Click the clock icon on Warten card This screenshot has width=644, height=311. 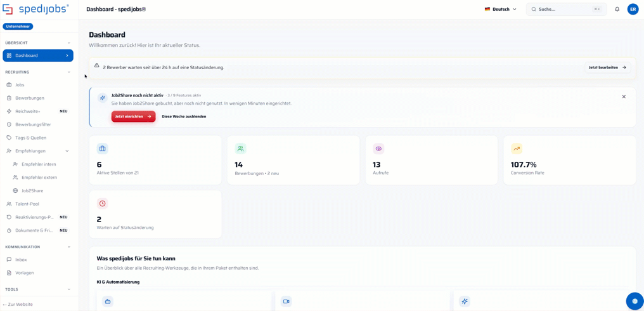pos(102,203)
